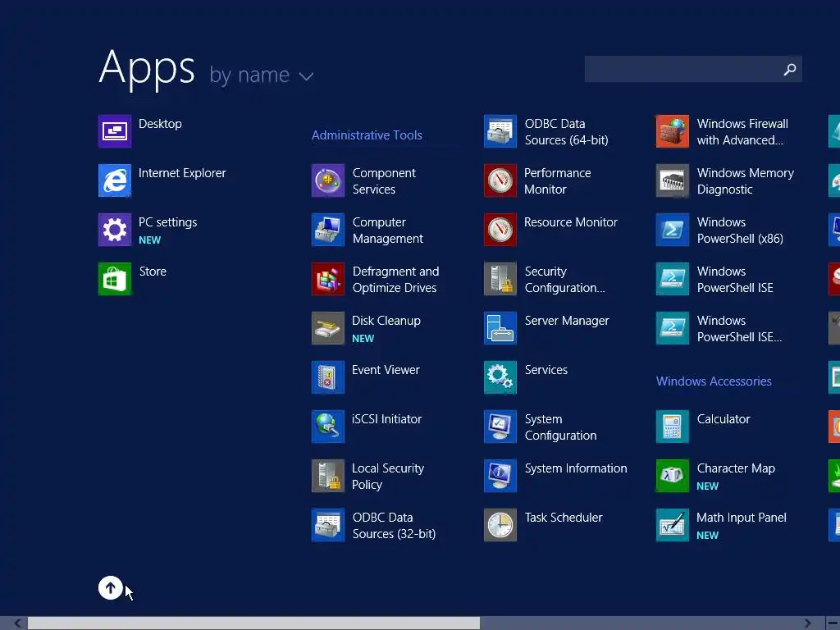
Task: Open Resource Monitor icon
Action: point(500,230)
